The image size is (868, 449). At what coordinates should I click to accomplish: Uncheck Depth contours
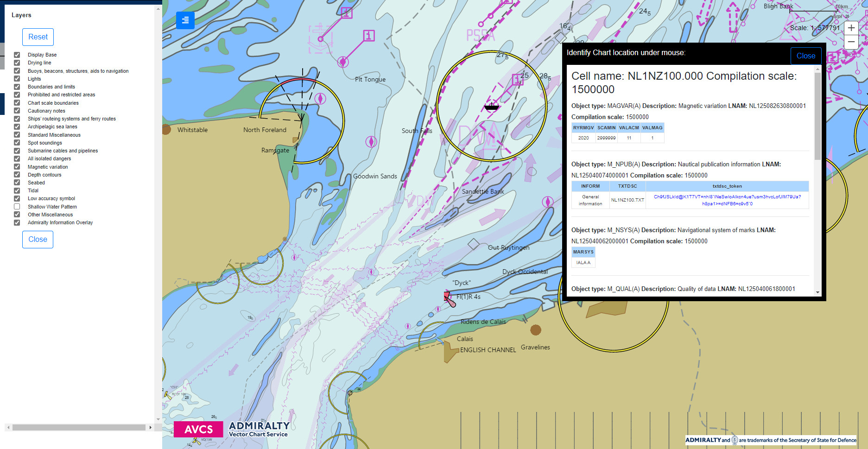click(17, 175)
